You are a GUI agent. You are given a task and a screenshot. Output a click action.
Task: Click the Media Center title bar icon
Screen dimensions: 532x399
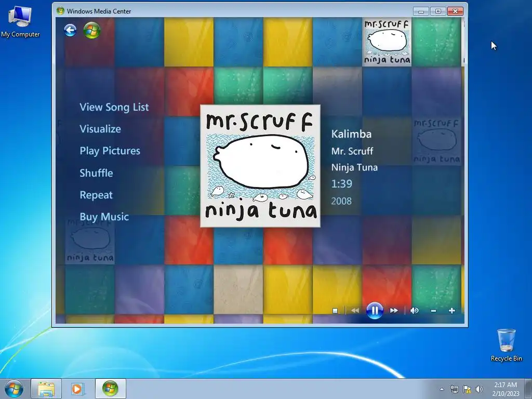60,11
